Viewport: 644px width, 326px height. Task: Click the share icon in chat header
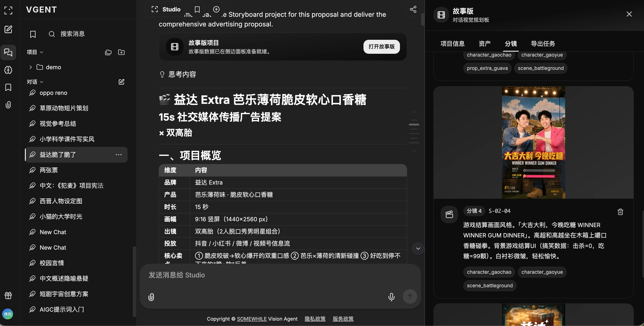pyautogui.click(x=413, y=9)
